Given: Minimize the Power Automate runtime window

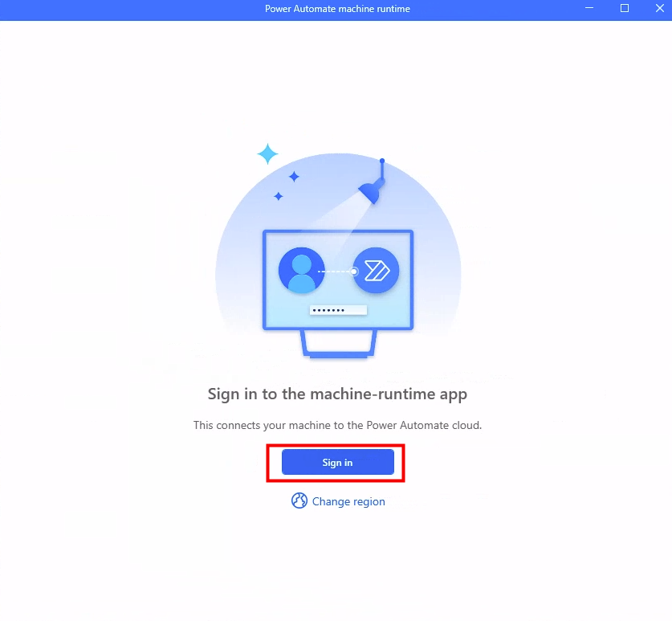Looking at the screenshot, I should pos(589,8).
